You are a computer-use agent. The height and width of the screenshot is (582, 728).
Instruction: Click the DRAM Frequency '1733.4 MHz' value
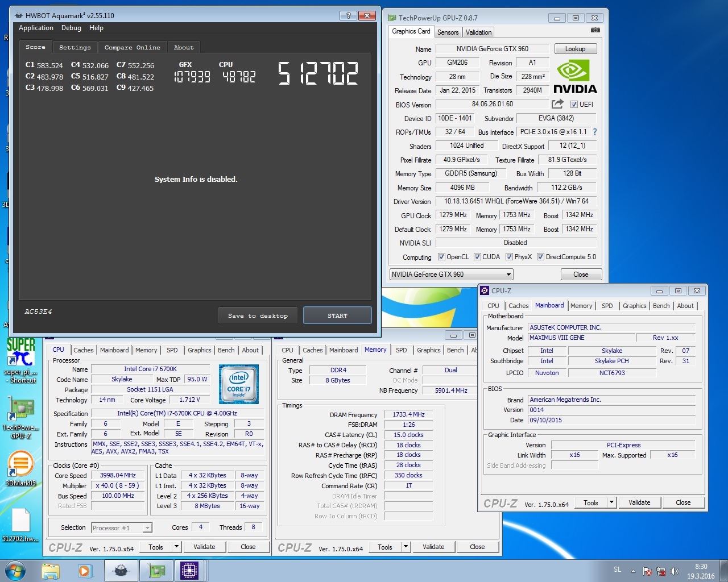[408, 415]
